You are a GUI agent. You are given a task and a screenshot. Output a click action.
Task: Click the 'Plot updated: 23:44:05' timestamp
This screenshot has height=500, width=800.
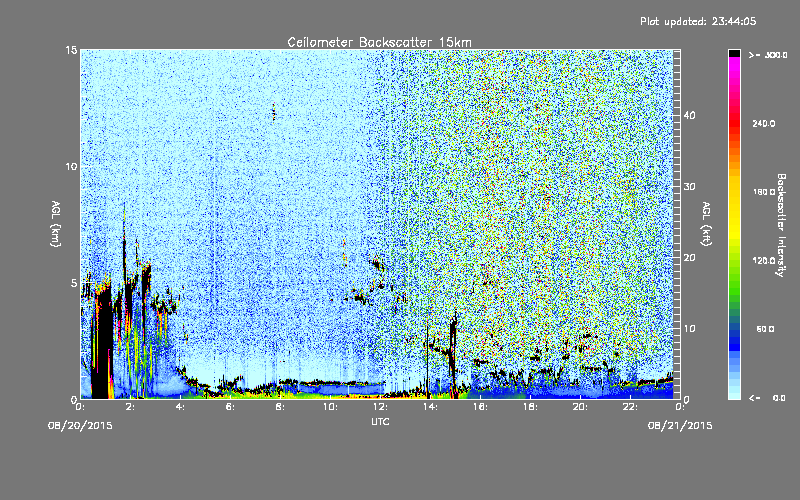(698, 21)
